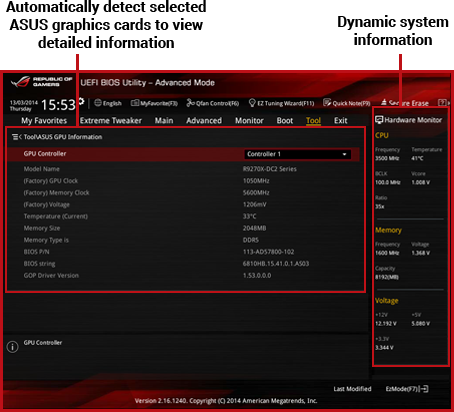Click the CPU Ratio value 35x
Screen dimensions: 454x412
coord(380,206)
